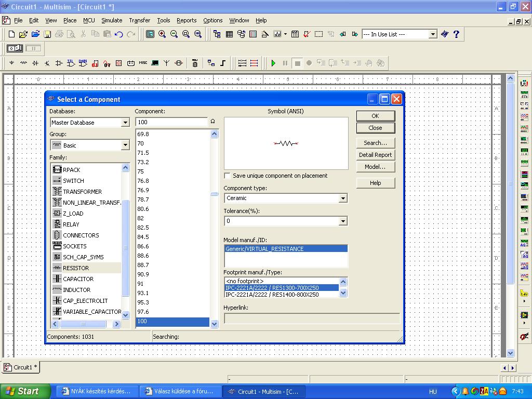Open the spreadsheet view grid icon

[x=229, y=34]
